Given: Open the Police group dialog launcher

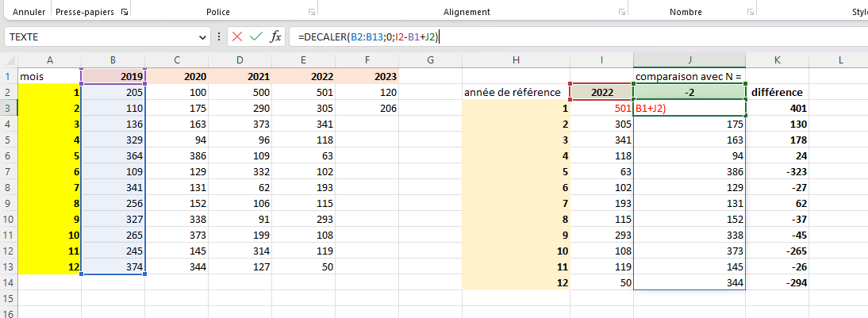Looking at the screenshot, I should (x=310, y=13).
